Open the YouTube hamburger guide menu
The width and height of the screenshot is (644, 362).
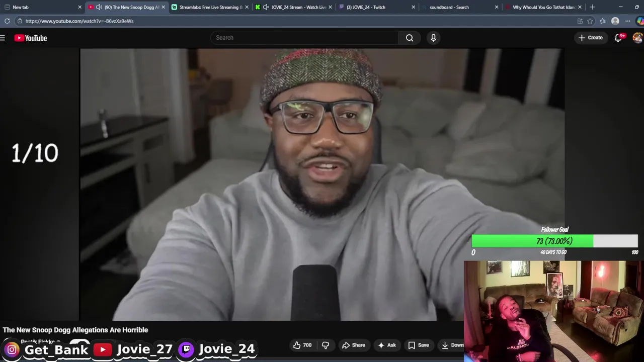[x=3, y=38]
